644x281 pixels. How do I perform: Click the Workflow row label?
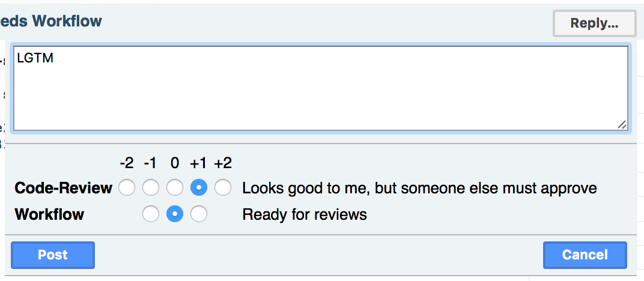(49, 214)
